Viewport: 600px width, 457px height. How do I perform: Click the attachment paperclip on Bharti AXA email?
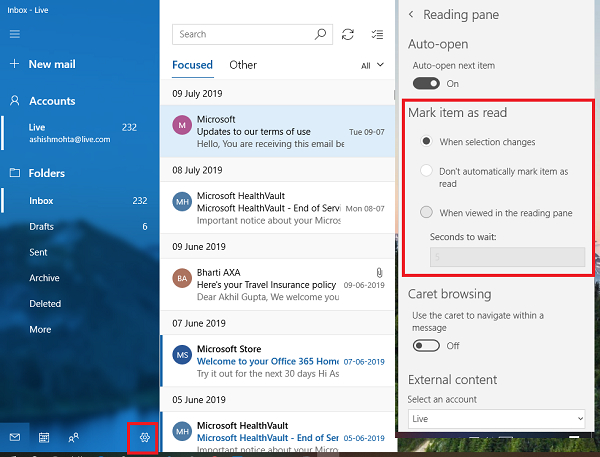[x=379, y=273]
